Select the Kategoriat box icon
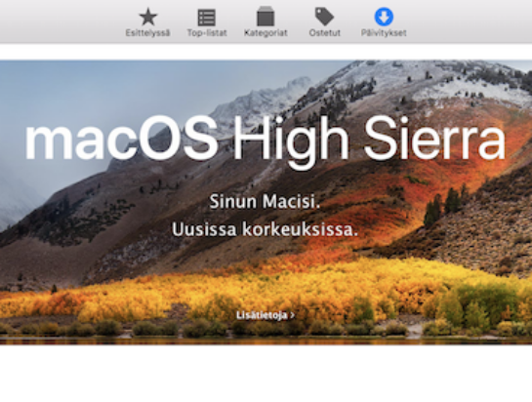This screenshot has height=402, width=532. (266, 17)
